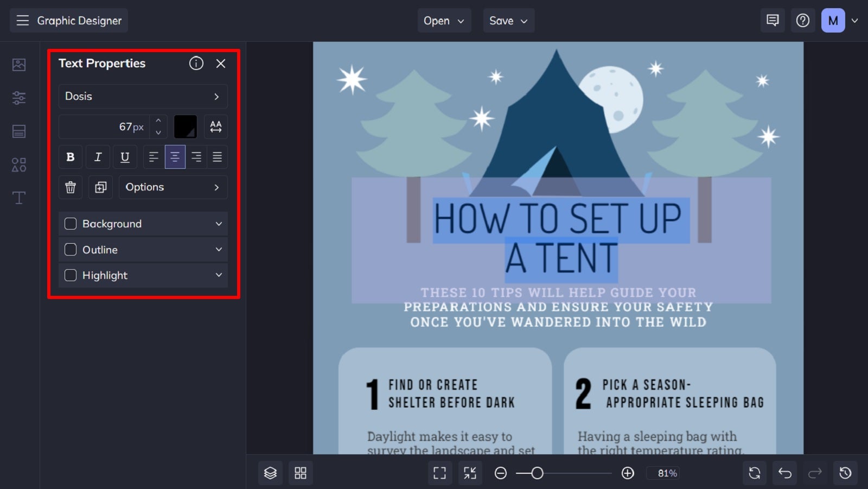
Task: Enable the Outline option checkbox
Action: tap(70, 249)
